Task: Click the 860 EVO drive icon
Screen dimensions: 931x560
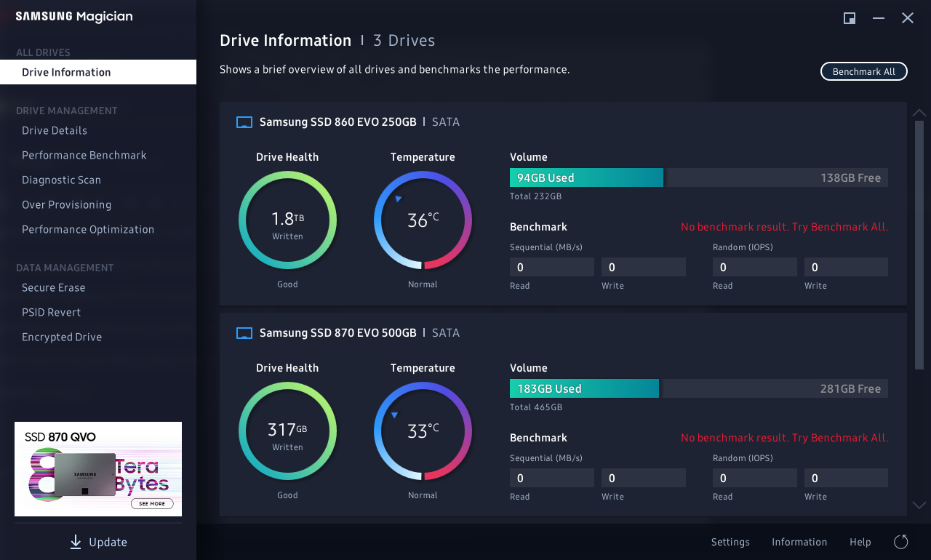Action: coord(244,122)
